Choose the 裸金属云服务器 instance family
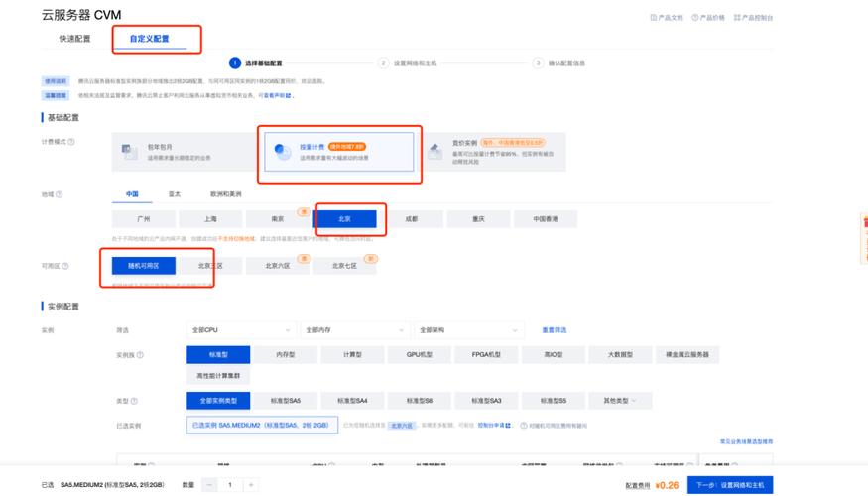Screen dimensions: 868x496 [x=687, y=355]
